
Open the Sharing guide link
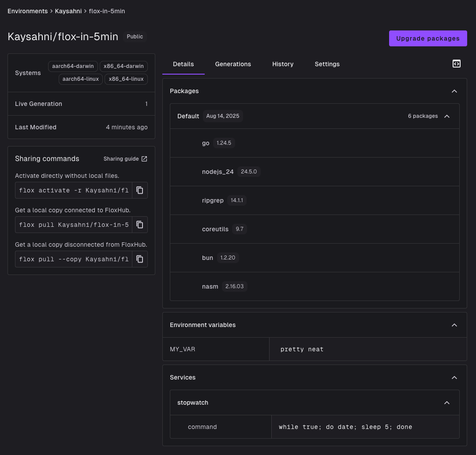122,158
